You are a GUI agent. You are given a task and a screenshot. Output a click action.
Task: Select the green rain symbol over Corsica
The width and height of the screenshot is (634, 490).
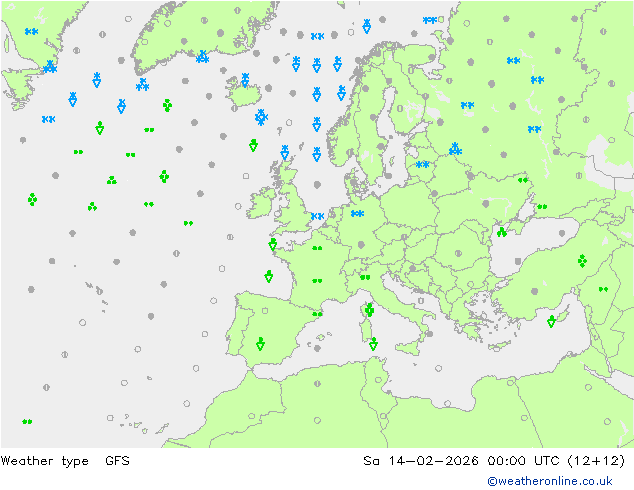coord(369,310)
